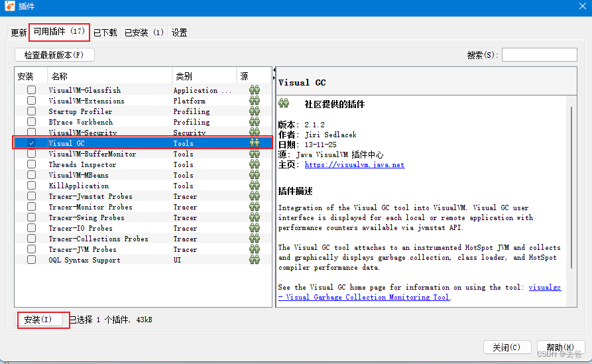Click community source icon for Tracer-JVM Probes row
The width and height of the screenshot is (592, 364).
click(x=255, y=249)
